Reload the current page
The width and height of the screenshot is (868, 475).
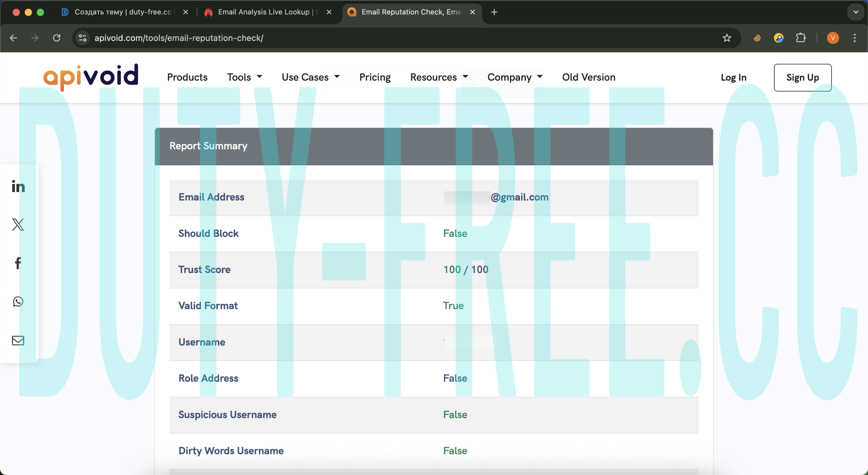point(57,38)
